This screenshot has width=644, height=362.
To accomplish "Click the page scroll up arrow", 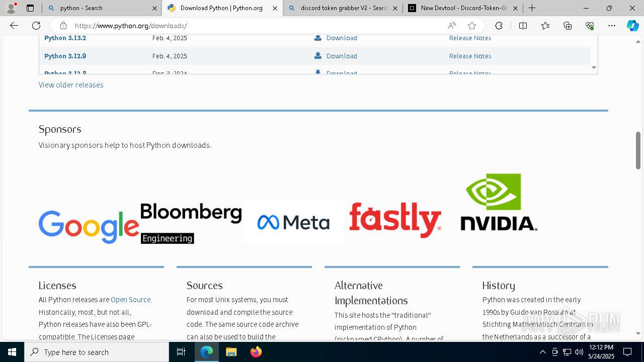I will (638, 42).
